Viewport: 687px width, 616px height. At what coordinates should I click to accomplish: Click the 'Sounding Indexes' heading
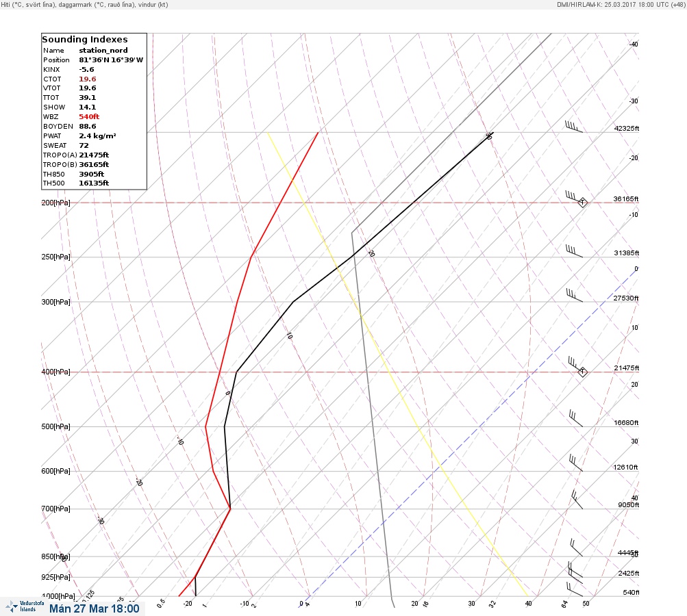coord(84,40)
